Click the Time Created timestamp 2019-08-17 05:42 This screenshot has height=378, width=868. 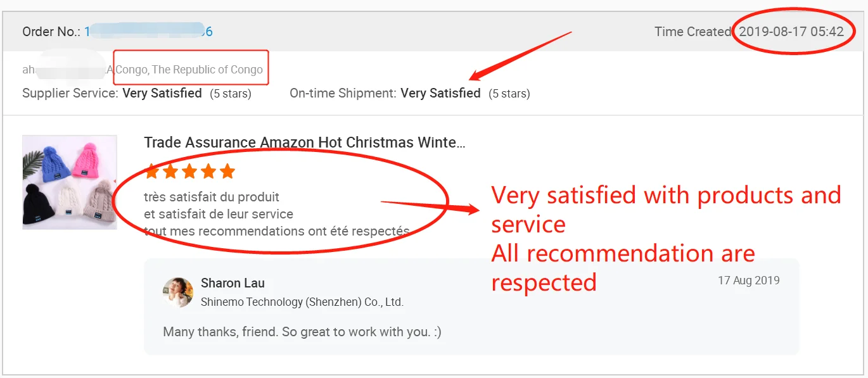(x=791, y=32)
